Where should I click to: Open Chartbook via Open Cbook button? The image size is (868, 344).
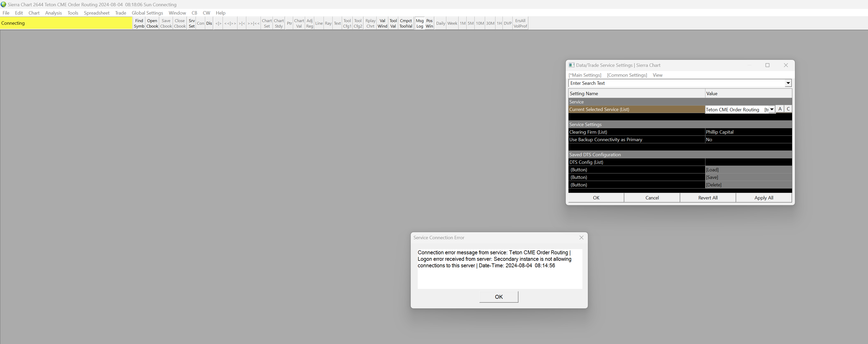coord(152,23)
